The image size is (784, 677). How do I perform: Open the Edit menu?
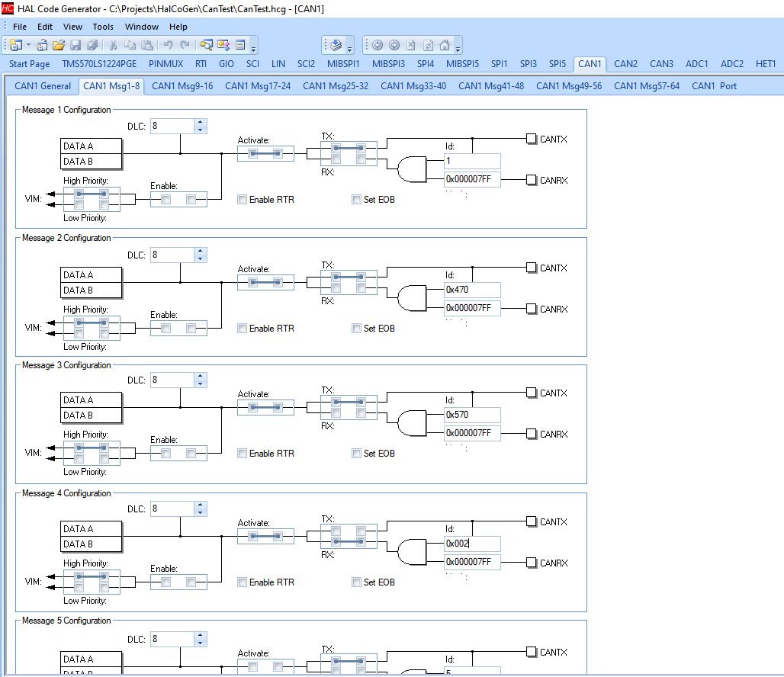coord(45,27)
